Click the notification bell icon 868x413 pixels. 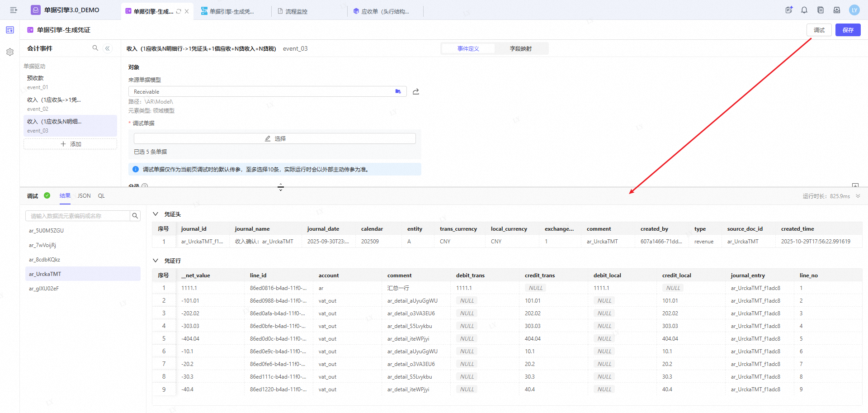[x=804, y=10]
